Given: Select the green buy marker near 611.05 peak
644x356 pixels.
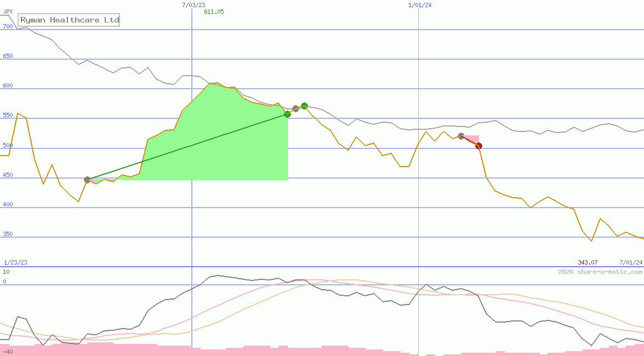Looking at the screenshot, I should pyautogui.click(x=288, y=114).
